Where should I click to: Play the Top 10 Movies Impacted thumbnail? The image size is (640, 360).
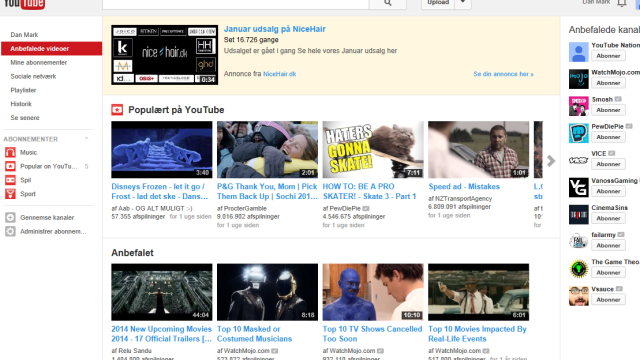478,292
